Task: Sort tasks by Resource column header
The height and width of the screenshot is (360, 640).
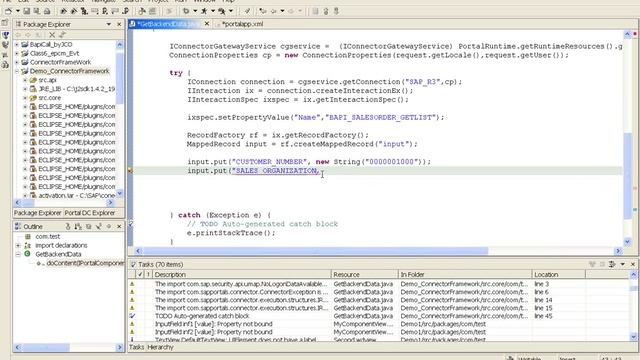Action: 364,275
